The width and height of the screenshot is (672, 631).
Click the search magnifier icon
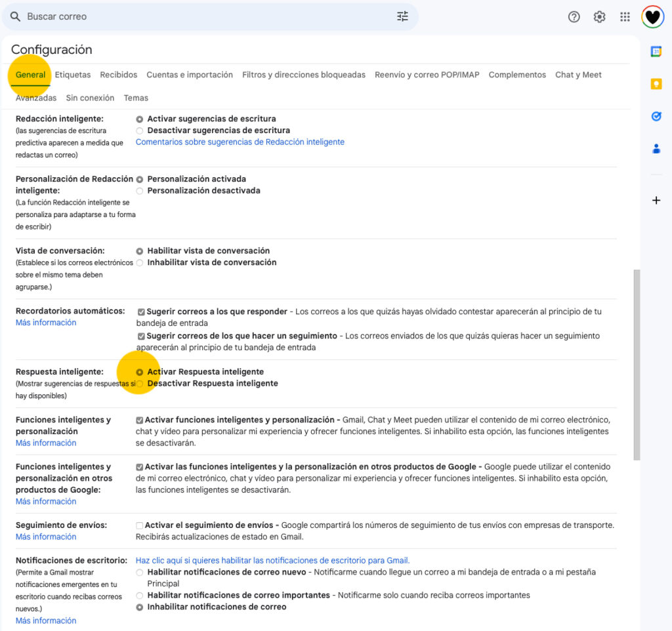pos(15,16)
